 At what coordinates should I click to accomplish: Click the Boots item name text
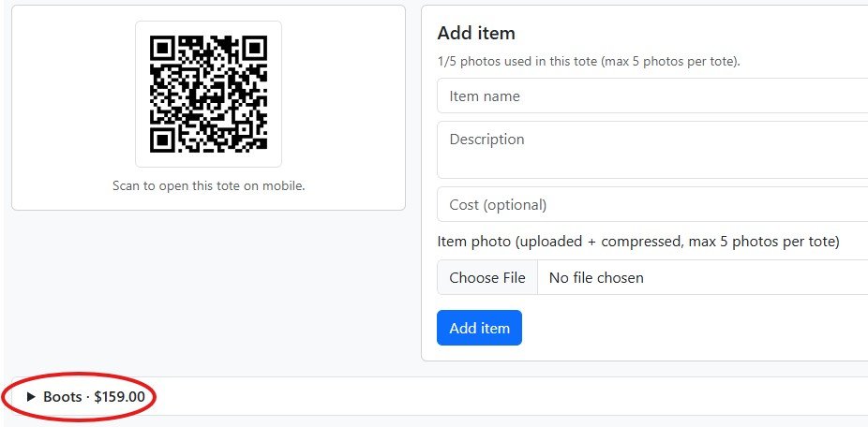point(62,397)
